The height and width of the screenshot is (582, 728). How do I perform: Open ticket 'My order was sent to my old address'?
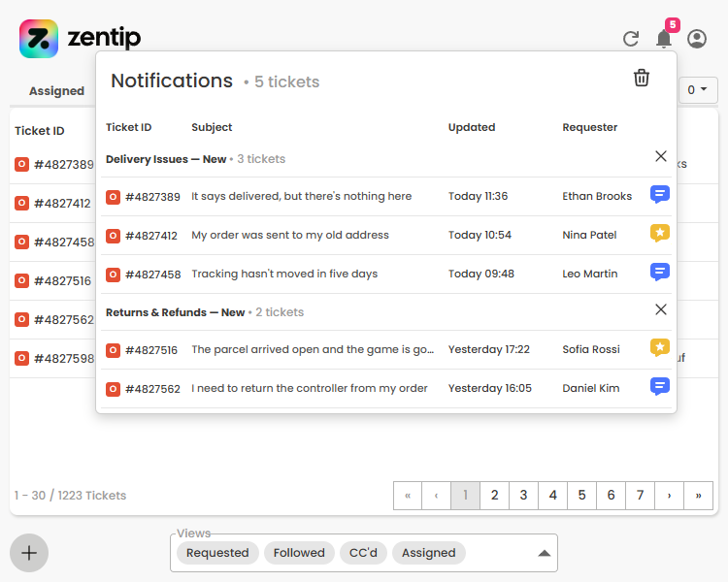(290, 235)
